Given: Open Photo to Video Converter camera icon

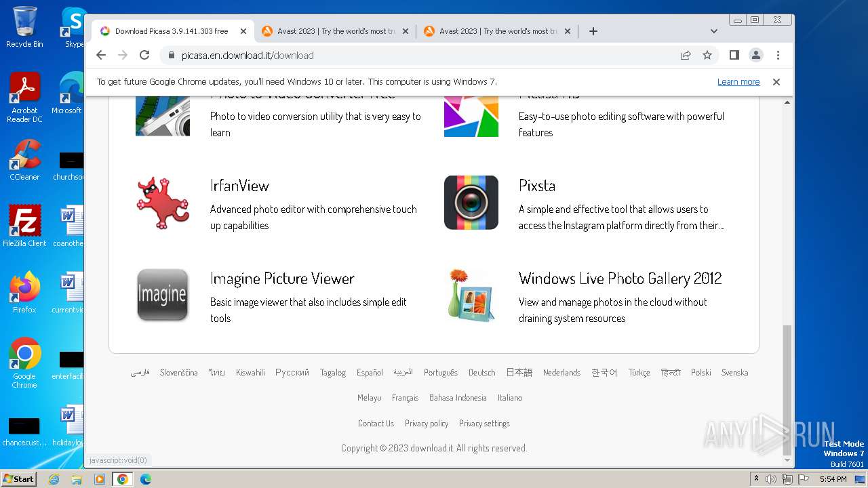Looking at the screenshot, I should (x=163, y=116).
